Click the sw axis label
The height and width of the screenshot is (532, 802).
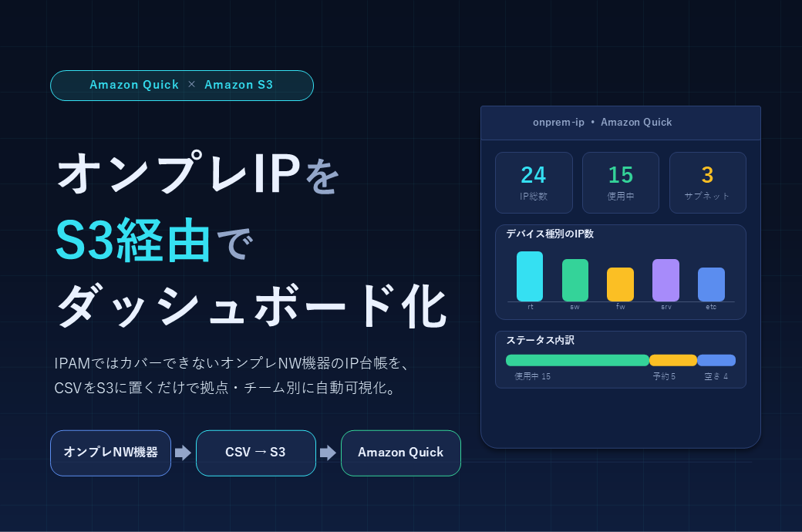575,307
